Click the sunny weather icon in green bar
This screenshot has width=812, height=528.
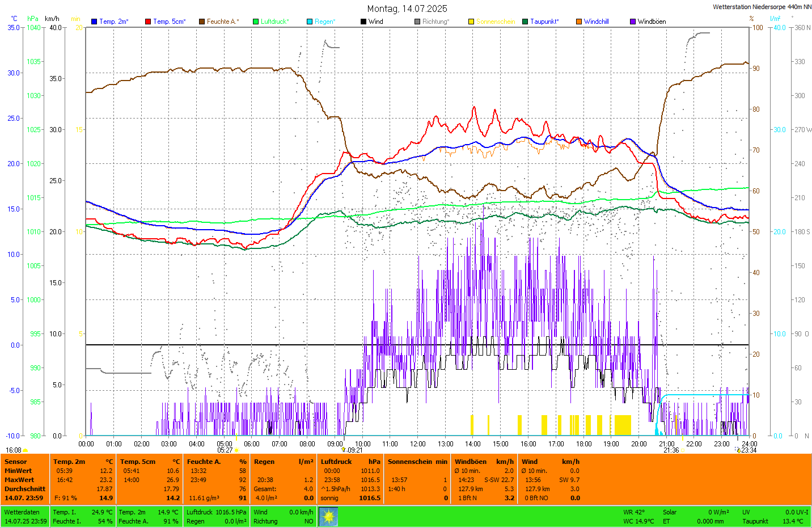[x=328, y=517]
